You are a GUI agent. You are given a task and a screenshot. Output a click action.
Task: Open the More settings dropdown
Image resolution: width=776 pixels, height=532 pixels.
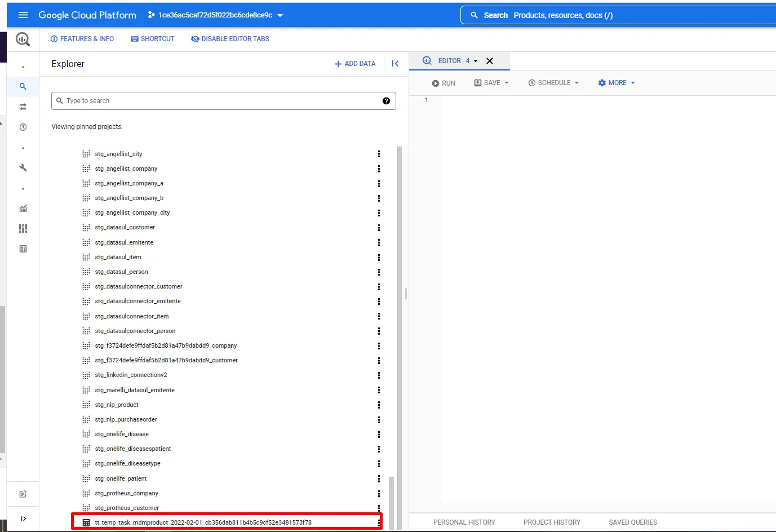tap(617, 83)
